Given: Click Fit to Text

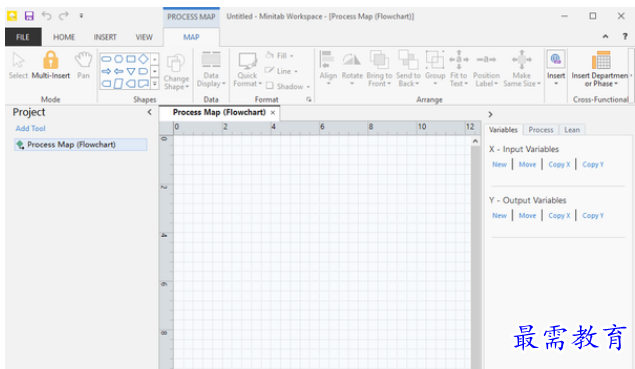Looking at the screenshot, I should pyautogui.click(x=458, y=69).
